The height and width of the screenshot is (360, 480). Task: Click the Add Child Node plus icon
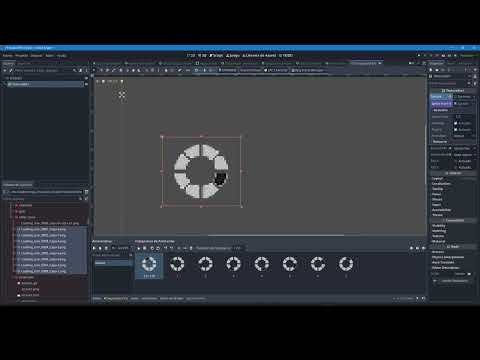5,70
